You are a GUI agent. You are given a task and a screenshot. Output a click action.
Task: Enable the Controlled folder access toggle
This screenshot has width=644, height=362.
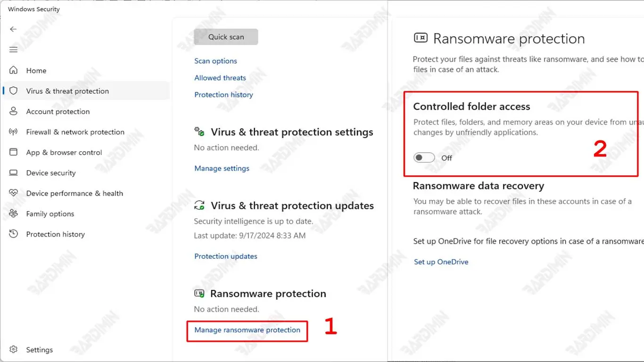424,158
